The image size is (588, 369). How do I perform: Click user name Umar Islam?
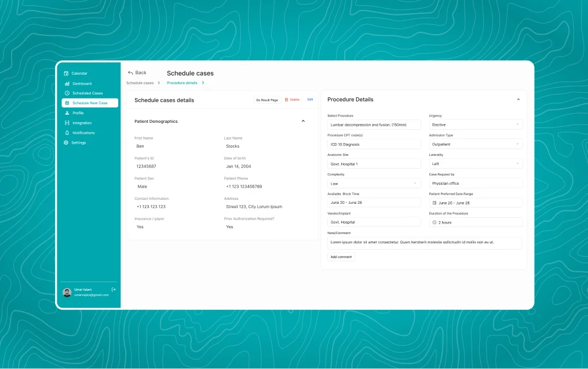pos(83,290)
